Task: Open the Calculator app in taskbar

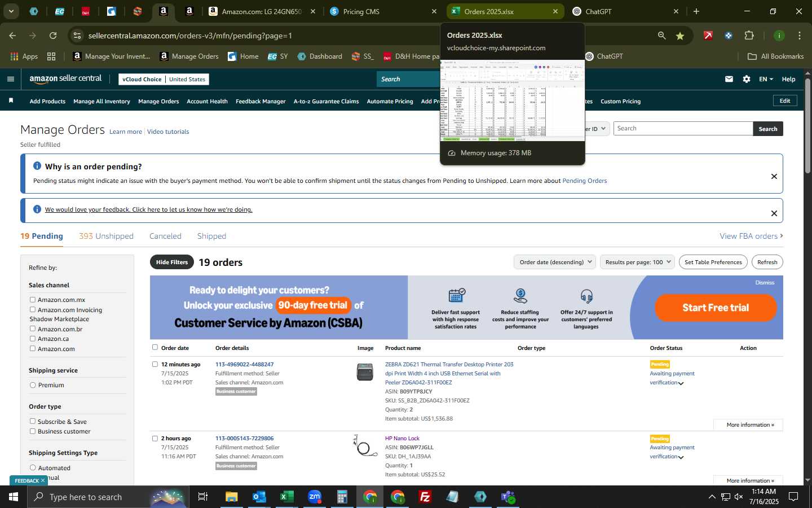Action: coord(342,497)
